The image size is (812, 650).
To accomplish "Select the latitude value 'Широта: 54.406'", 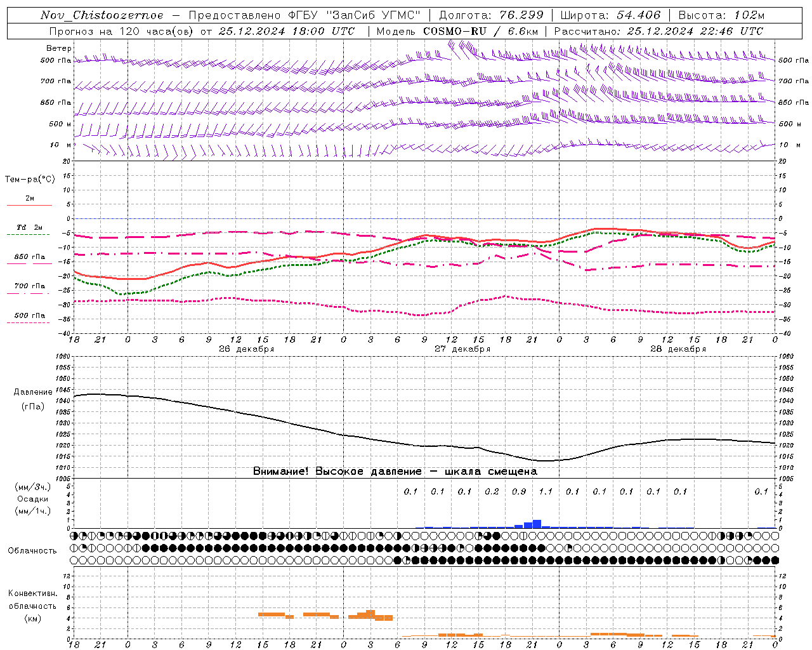I will point(610,15).
